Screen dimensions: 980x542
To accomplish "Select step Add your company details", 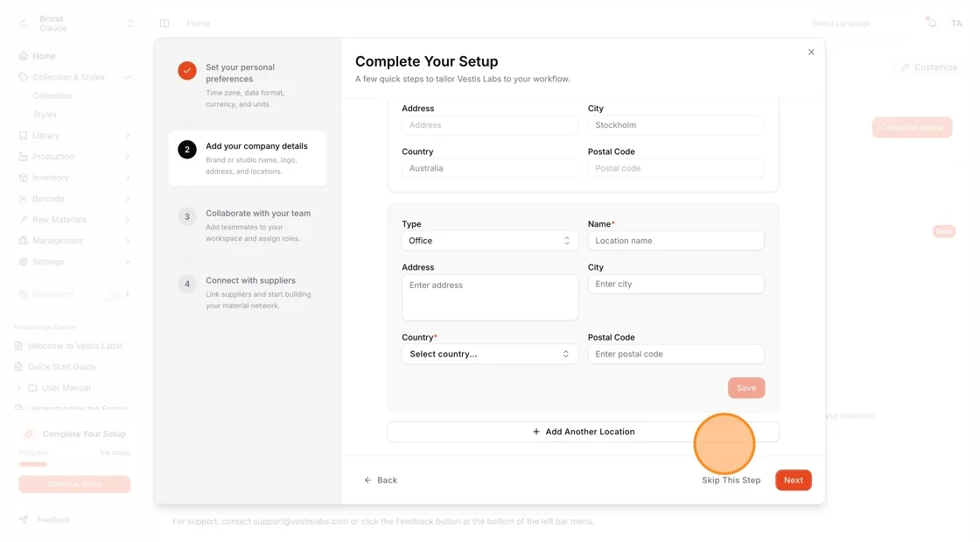I will [248, 158].
